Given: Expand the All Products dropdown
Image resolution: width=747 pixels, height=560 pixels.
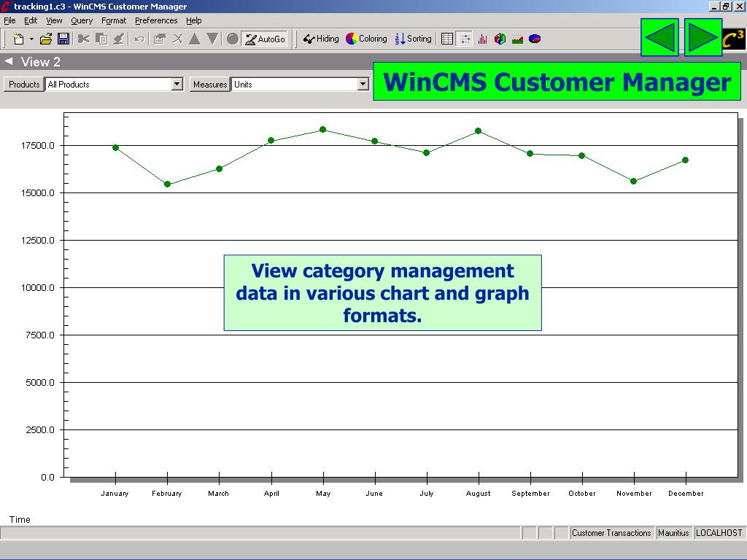Looking at the screenshot, I should 177,85.
